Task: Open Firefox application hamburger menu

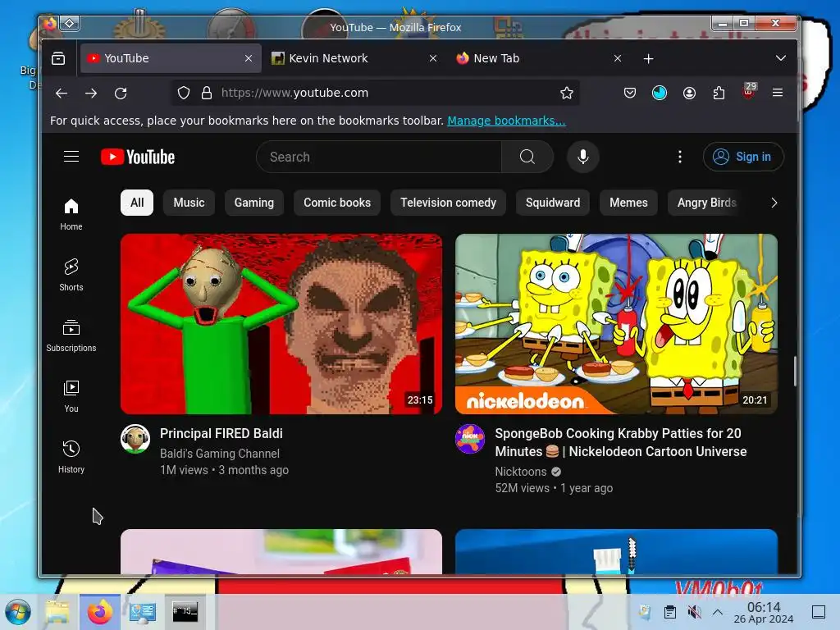Action: (778, 93)
